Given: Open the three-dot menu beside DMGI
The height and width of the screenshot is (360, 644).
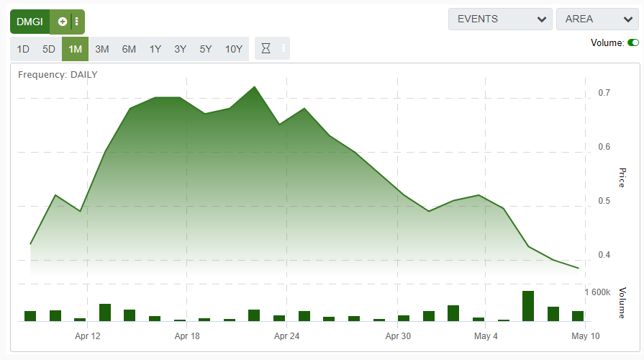Looking at the screenshot, I should 77,22.
